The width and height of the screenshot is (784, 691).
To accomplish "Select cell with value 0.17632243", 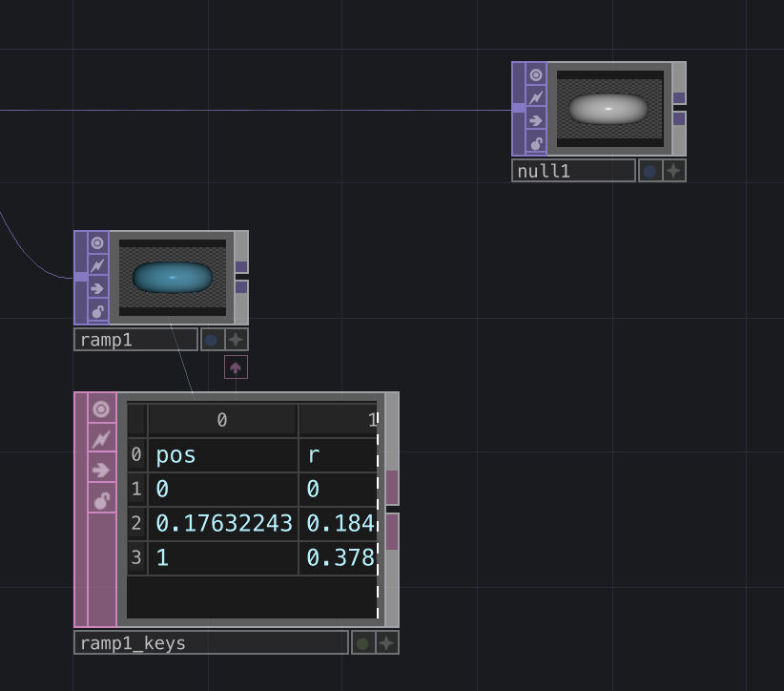I will (x=222, y=524).
